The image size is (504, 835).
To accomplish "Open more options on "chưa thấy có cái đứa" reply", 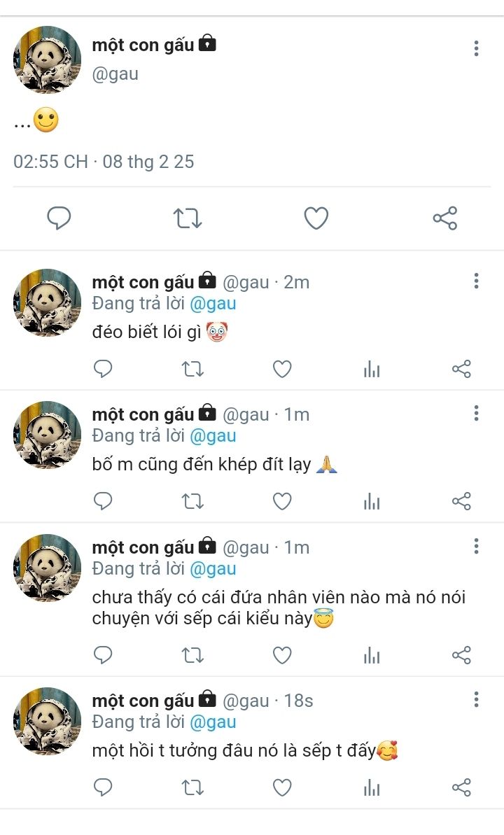I will pos(476,547).
